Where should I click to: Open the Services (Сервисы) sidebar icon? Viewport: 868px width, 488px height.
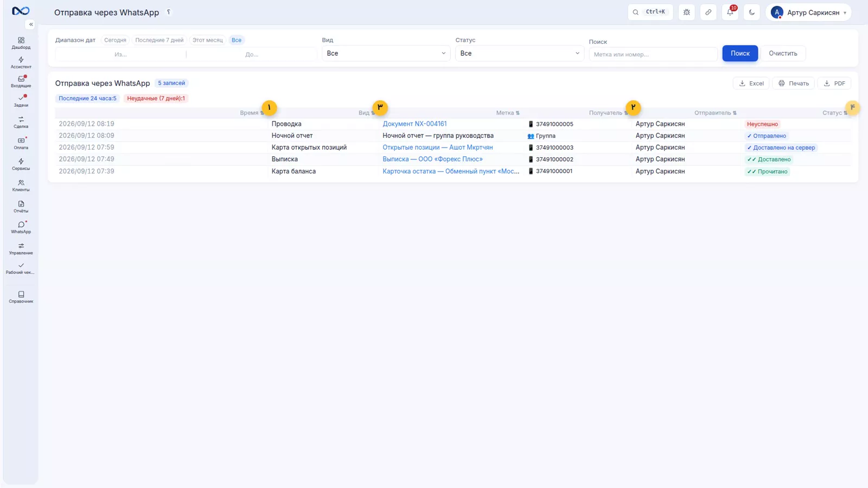click(x=21, y=164)
